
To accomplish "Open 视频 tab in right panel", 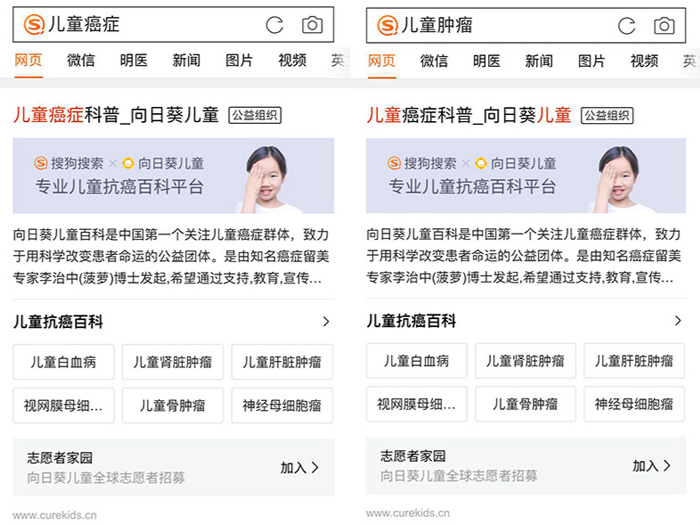I will pyautogui.click(x=644, y=60).
